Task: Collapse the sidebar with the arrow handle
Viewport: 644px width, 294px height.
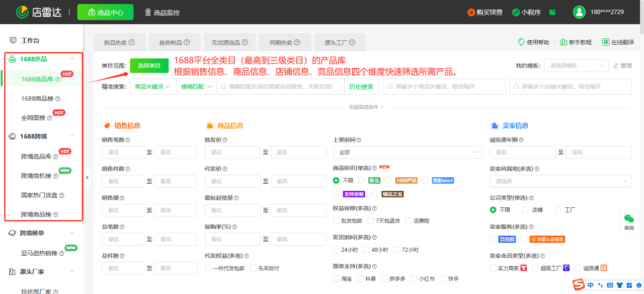Action: [87, 177]
